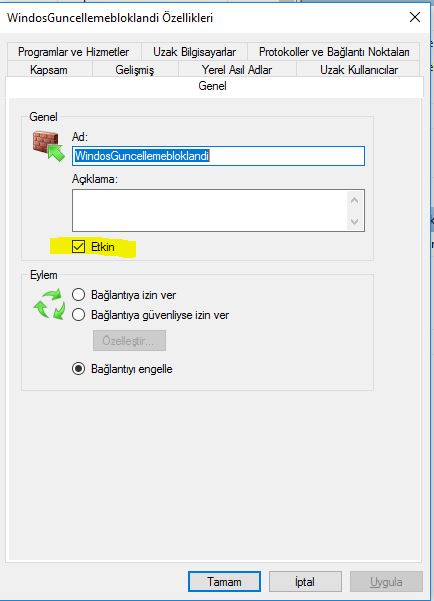The height and width of the screenshot is (601, 434).
Task: Choose Bağlantıya güvenliyse izin ver option
Action: tap(79, 315)
